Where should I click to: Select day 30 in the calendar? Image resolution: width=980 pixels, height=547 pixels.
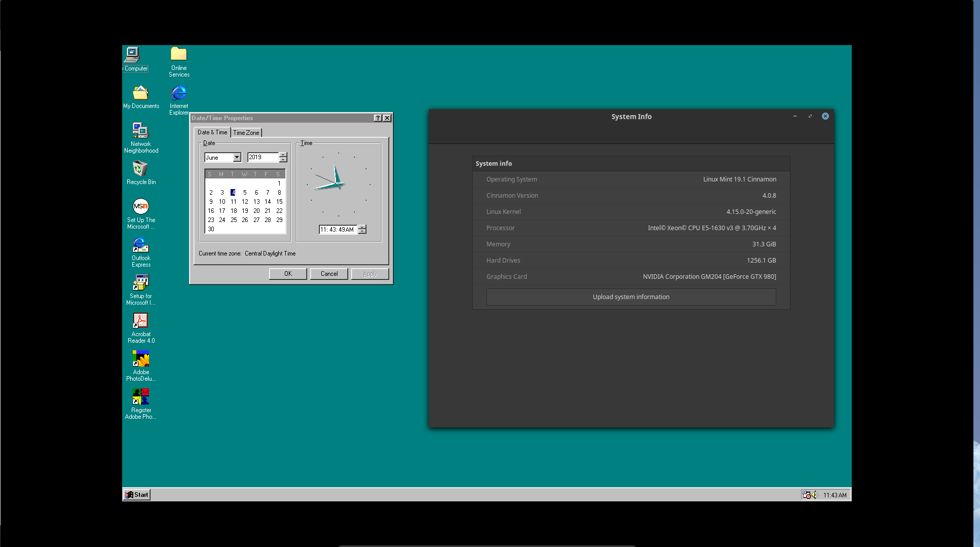tap(211, 229)
